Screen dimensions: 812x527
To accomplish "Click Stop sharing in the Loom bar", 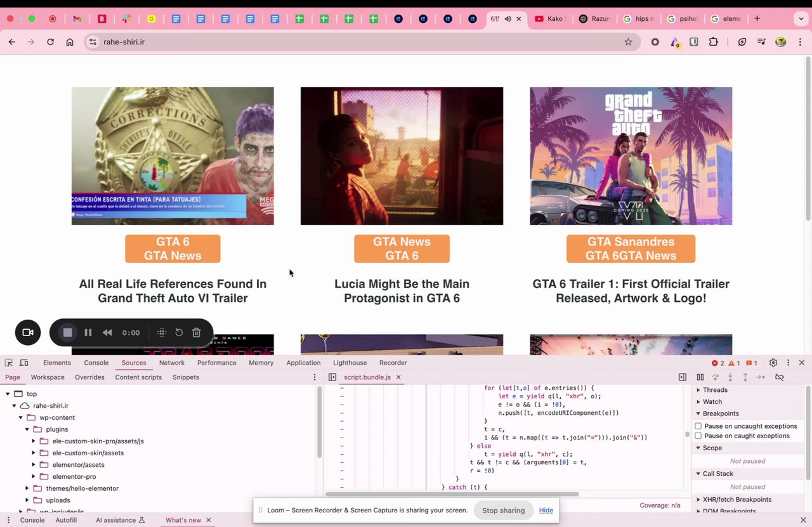I will point(503,511).
